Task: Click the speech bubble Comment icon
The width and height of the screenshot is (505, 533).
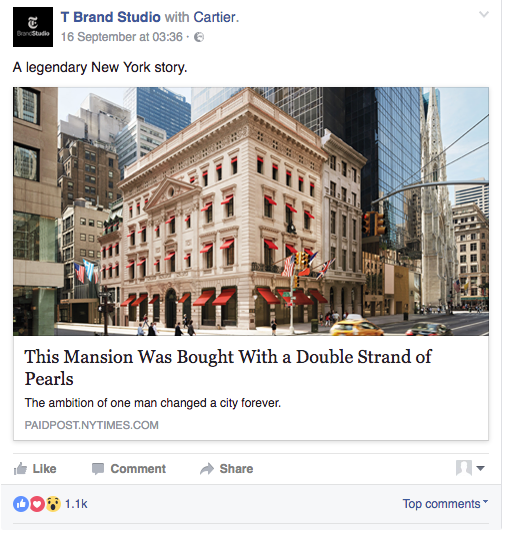Action: 98,469
